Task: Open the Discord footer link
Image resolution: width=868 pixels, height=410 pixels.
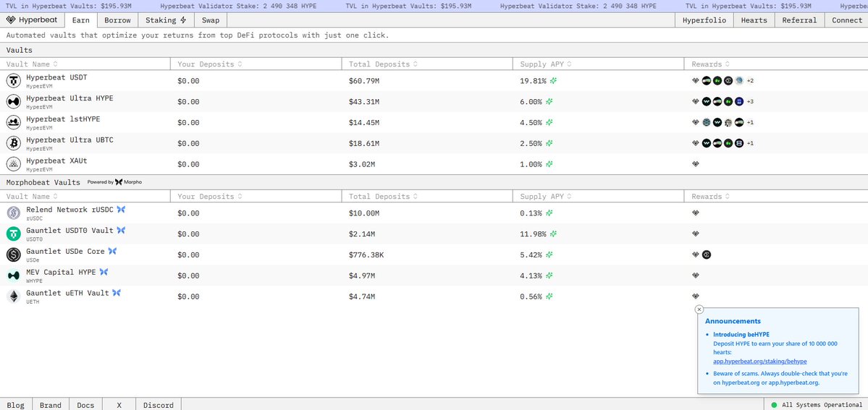Action: (159, 405)
